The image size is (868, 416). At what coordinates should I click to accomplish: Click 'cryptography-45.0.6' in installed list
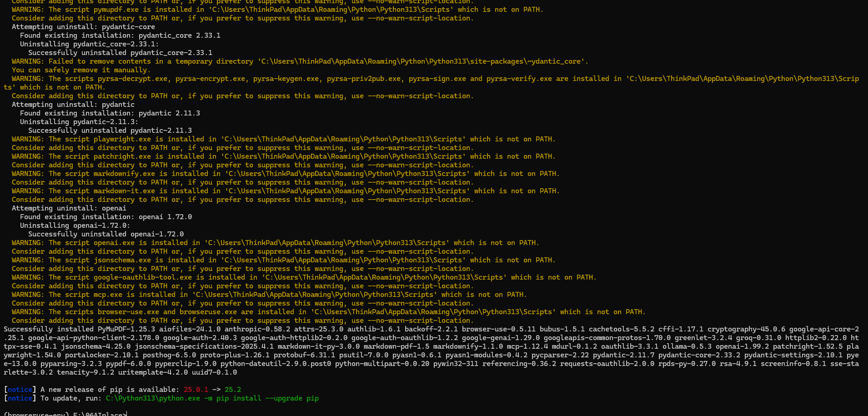click(746, 329)
